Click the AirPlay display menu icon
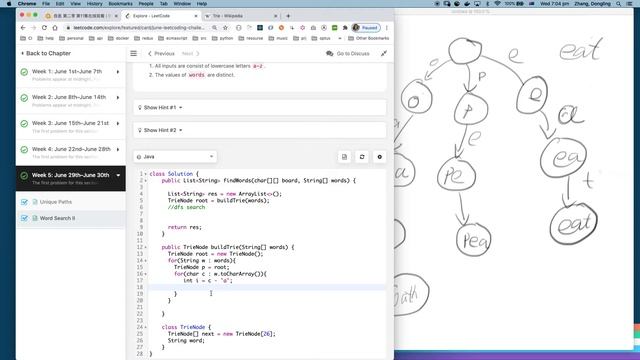Viewport: 640px width, 360px height. click(x=477, y=4)
